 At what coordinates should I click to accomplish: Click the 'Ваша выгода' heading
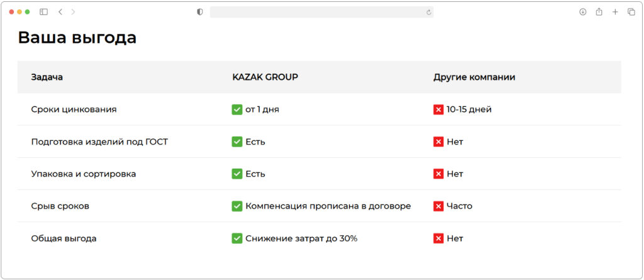(77, 38)
